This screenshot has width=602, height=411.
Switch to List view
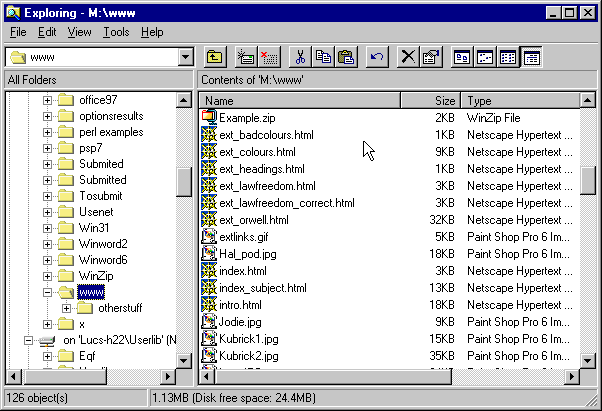508,58
